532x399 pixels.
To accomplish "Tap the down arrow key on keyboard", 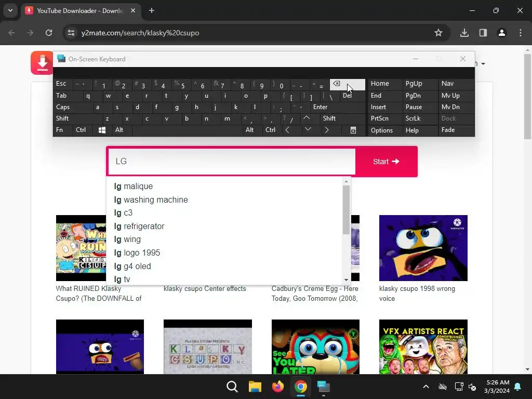I will [308, 129].
